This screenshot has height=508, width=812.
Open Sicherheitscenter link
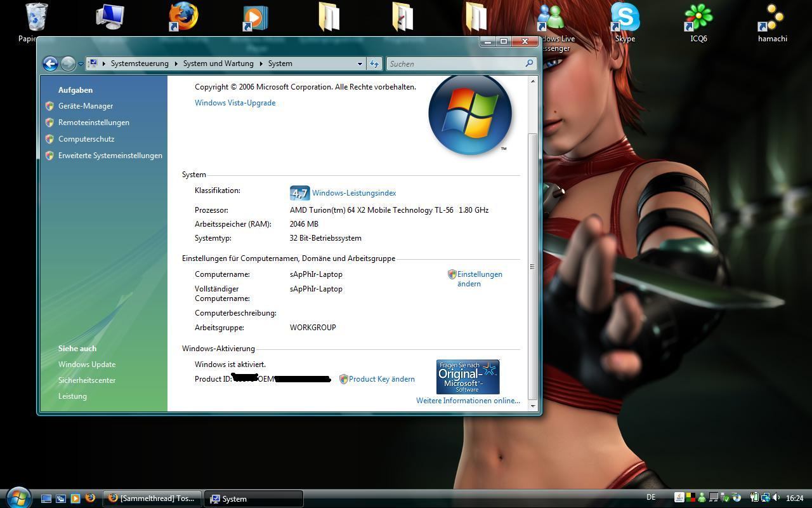click(87, 380)
